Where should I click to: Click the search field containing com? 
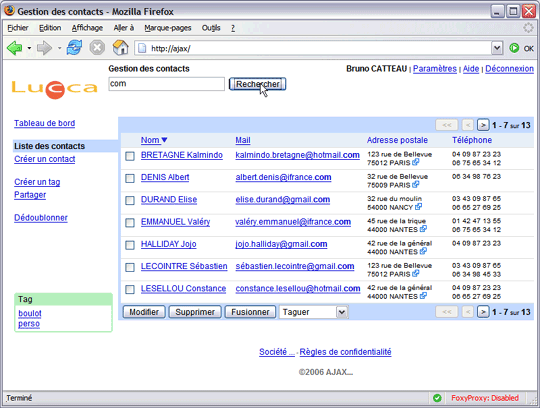(x=167, y=84)
